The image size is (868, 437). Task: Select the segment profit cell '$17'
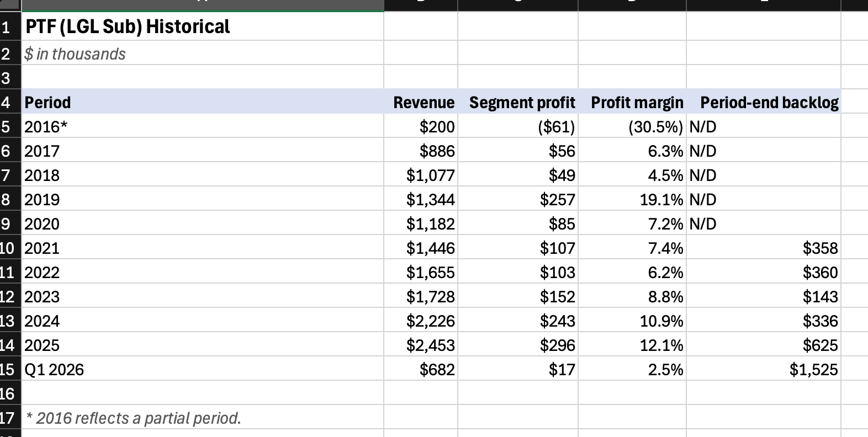coord(518,369)
